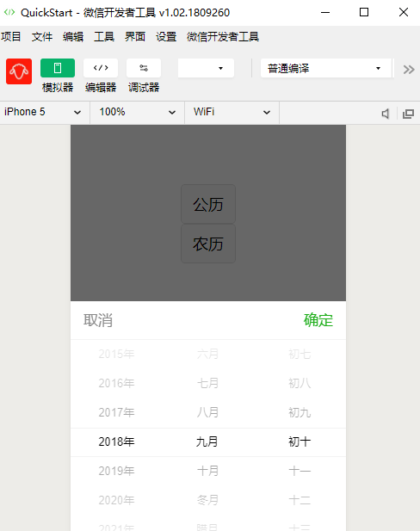Click the 公历 button

208,204
